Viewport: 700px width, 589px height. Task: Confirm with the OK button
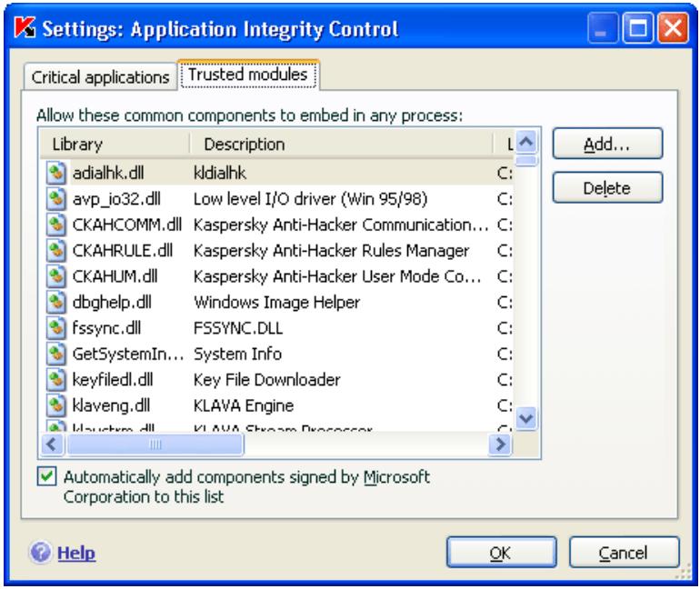(x=501, y=553)
